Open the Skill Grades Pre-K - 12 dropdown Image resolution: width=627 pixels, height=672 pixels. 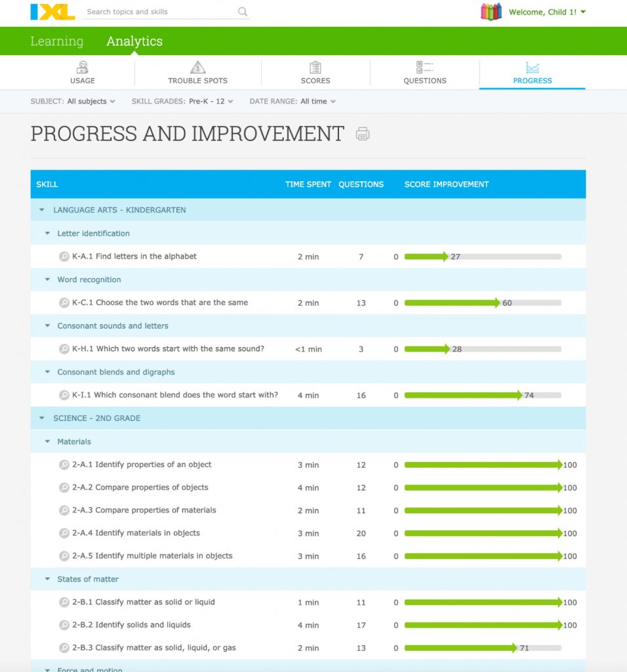tap(182, 101)
